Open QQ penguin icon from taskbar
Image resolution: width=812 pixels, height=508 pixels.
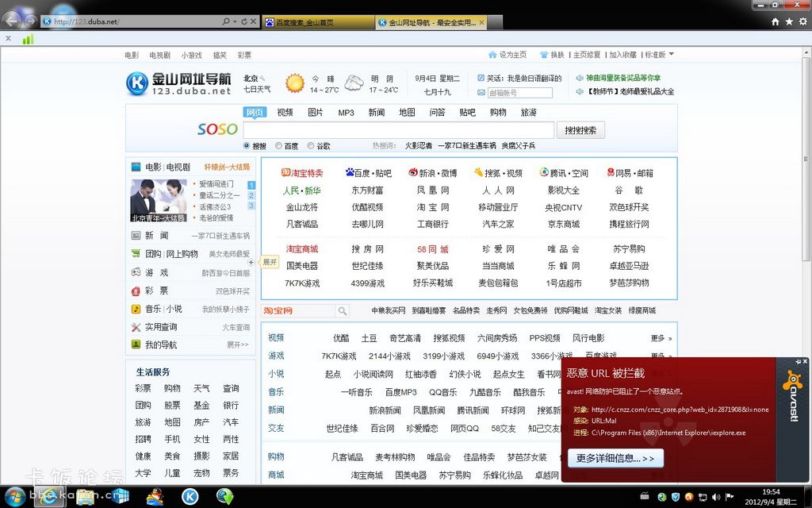155,498
